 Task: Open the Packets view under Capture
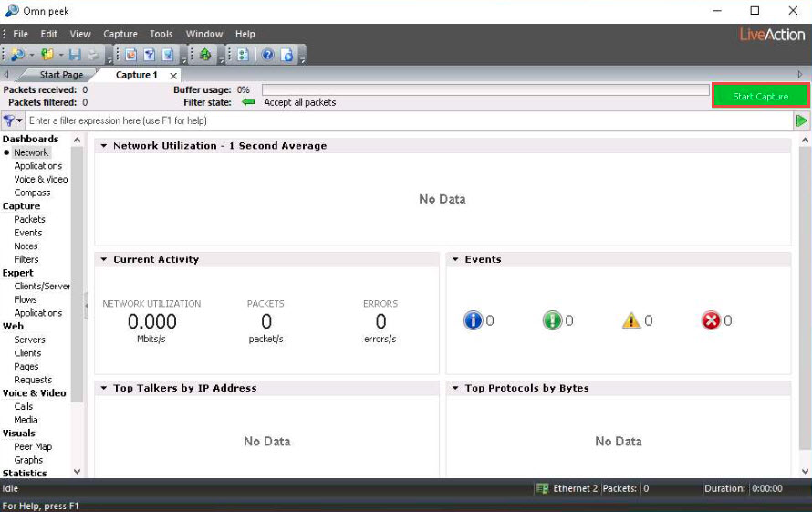[x=29, y=219]
